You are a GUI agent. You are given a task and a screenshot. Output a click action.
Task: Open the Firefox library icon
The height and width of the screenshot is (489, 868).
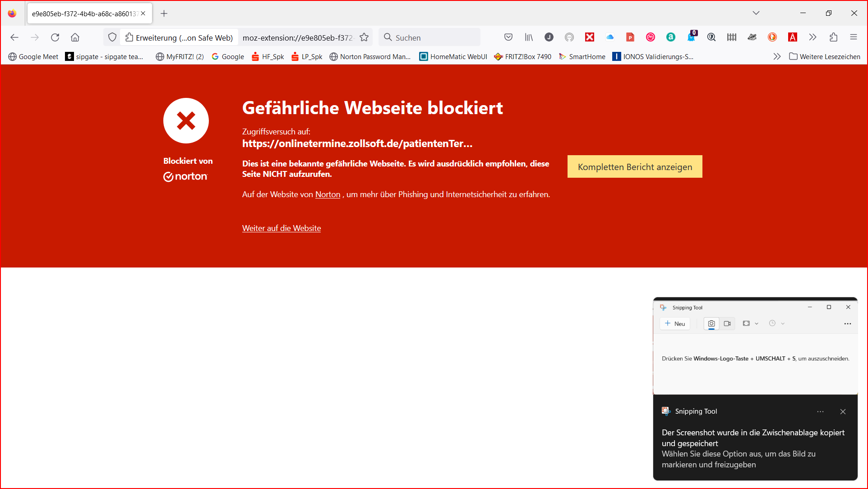(529, 37)
